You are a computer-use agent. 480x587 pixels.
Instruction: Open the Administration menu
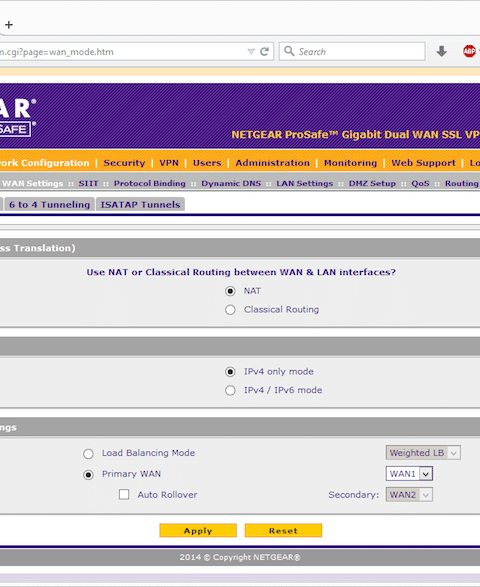pos(273,163)
